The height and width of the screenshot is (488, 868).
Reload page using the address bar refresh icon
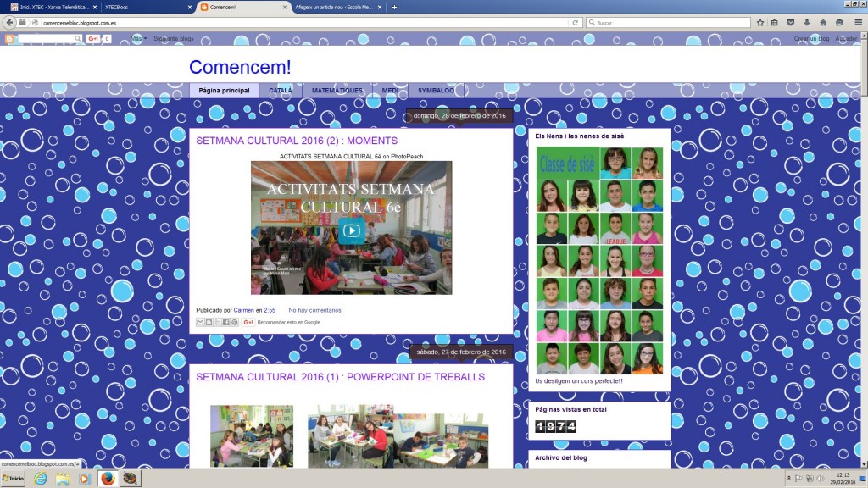coord(576,23)
